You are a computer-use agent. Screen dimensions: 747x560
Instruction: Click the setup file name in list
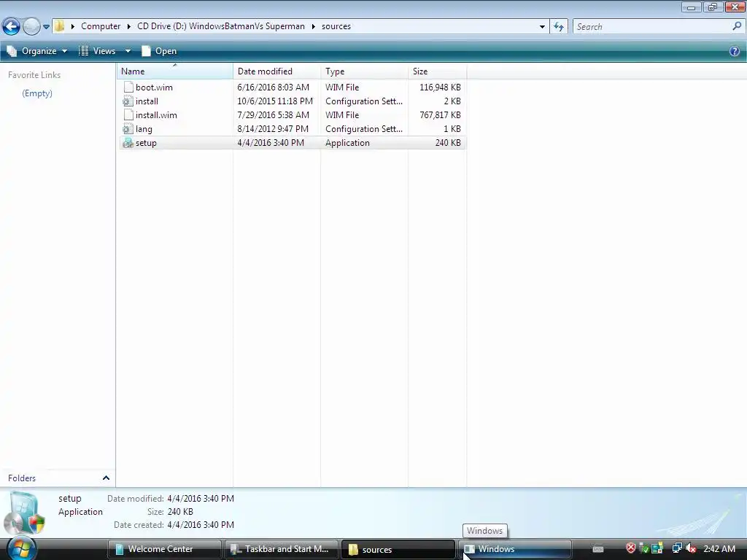(146, 143)
